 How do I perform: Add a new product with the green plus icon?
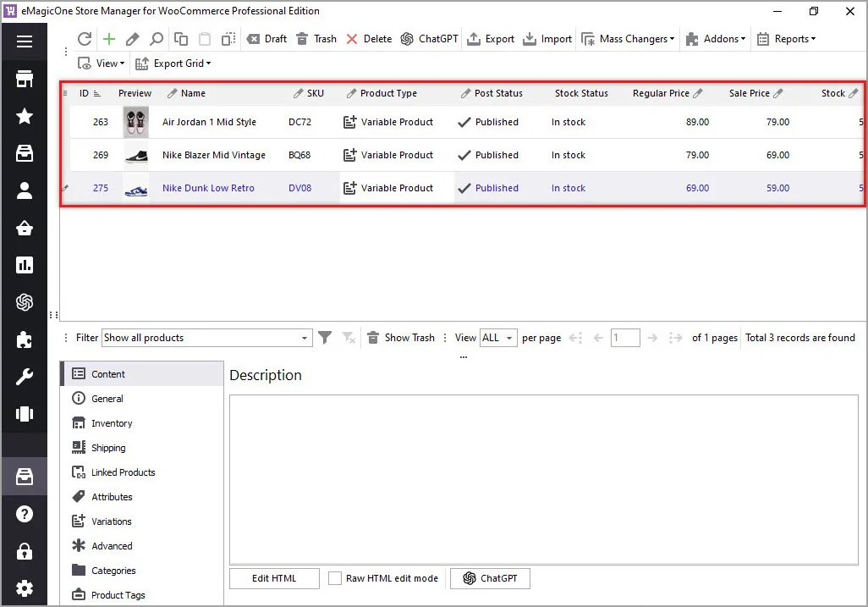tap(107, 39)
